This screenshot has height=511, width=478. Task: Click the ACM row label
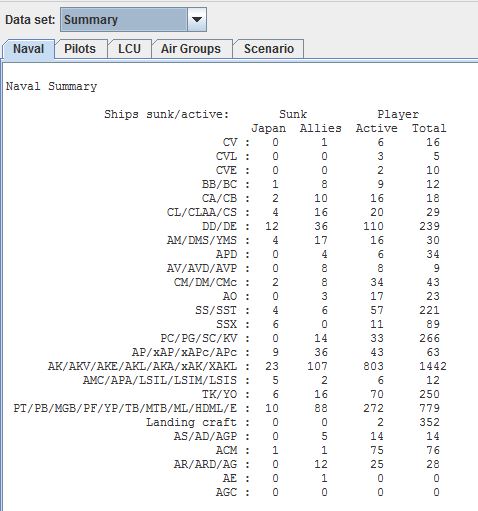(227, 450)
